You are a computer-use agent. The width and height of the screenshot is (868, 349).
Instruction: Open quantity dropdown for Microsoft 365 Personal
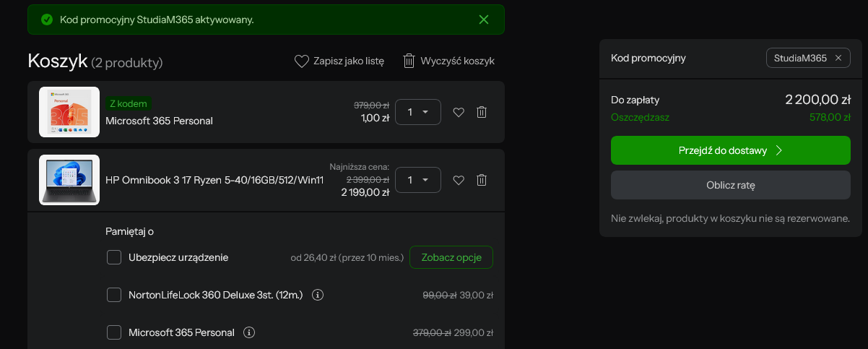(418, 112)
